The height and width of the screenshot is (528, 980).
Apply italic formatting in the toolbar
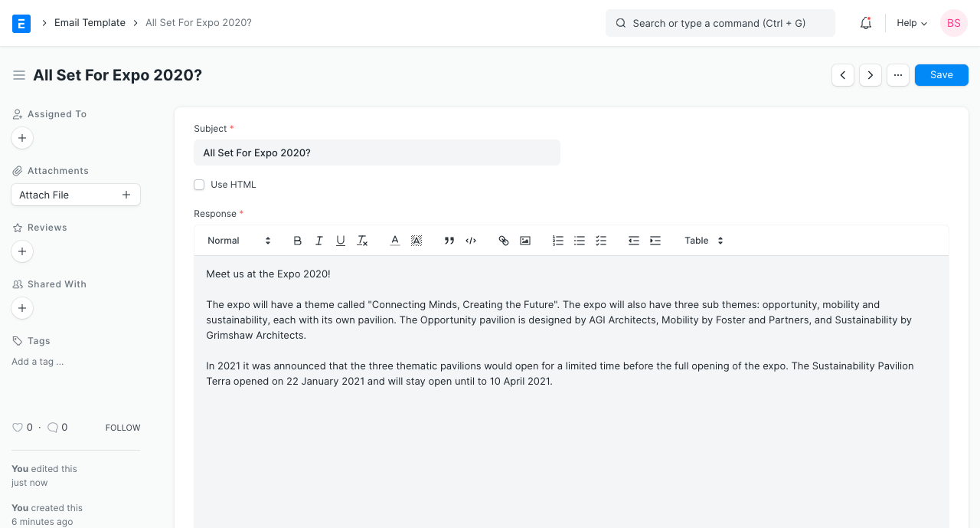pos(318,240)
